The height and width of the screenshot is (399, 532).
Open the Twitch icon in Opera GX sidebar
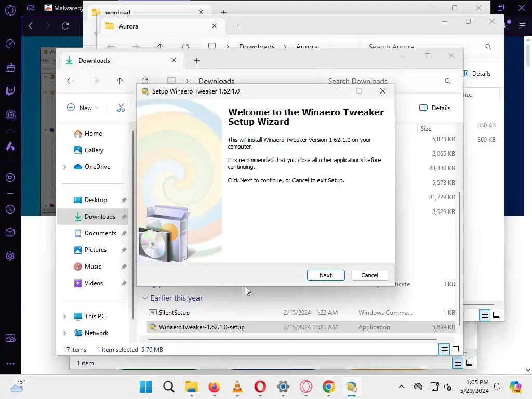[10, 90]
